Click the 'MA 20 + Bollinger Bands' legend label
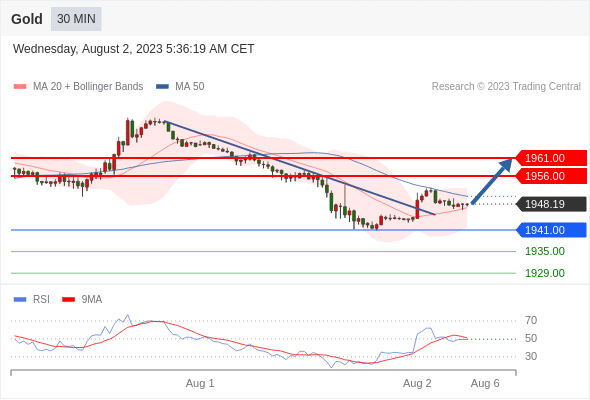 (88, 87)
